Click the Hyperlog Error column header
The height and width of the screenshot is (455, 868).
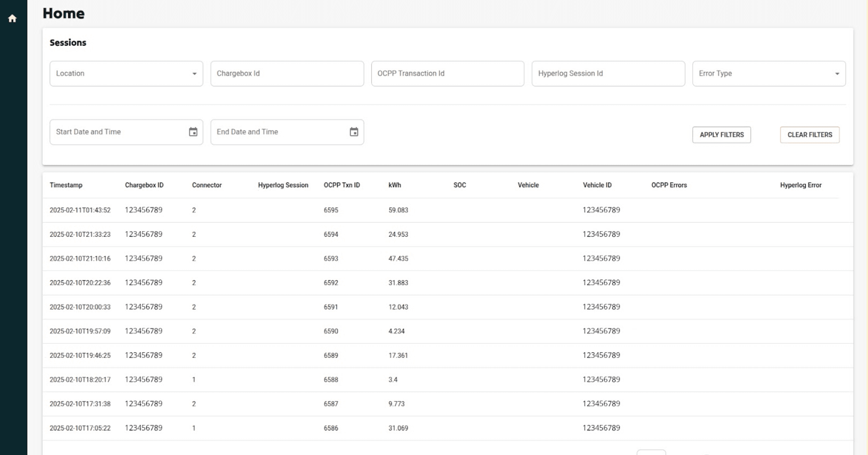click(x=801, y=185)
